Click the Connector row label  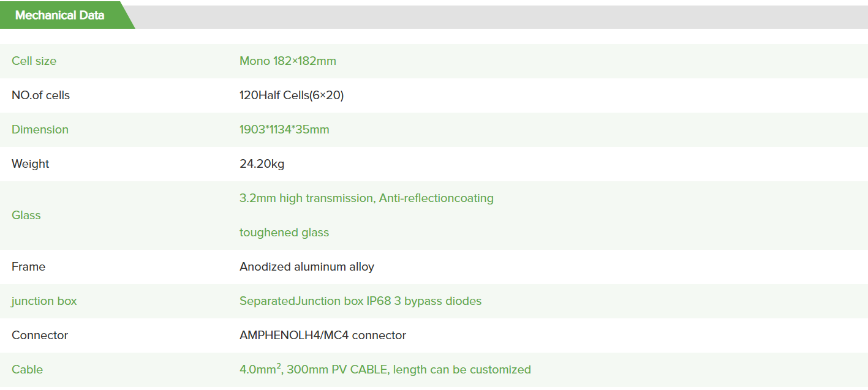40,336
